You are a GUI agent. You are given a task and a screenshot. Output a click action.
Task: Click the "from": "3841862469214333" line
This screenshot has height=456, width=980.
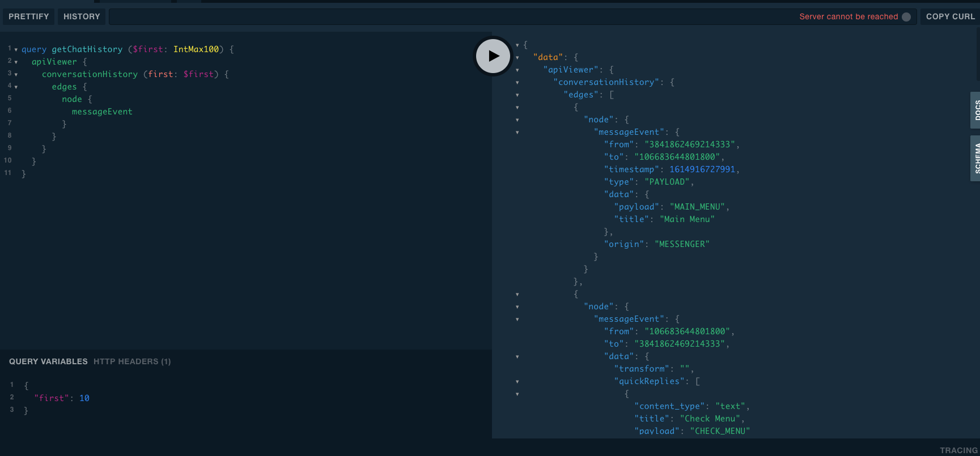[672, 144]
